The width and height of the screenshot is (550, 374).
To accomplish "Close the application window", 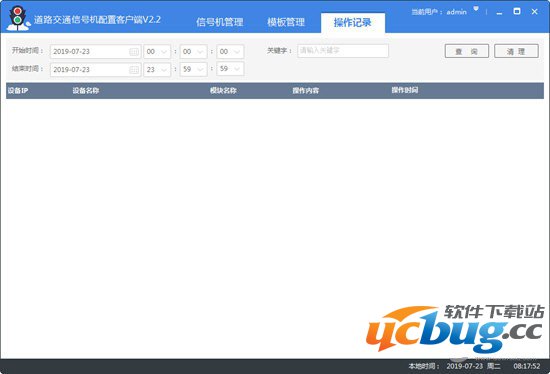I will pyautogui.click(x=535, y=12).
